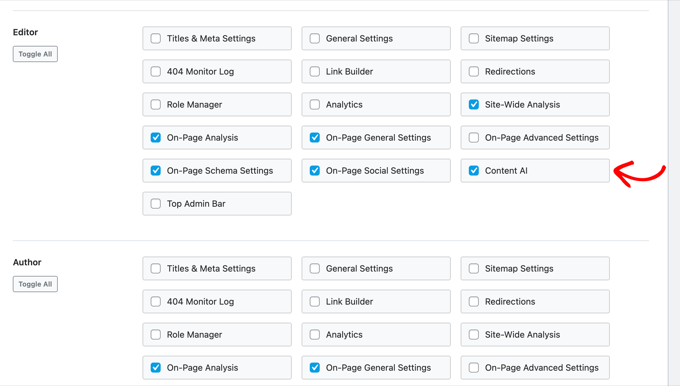
Task: Check 404 Monitor Log under Editor
Action: 156,71
